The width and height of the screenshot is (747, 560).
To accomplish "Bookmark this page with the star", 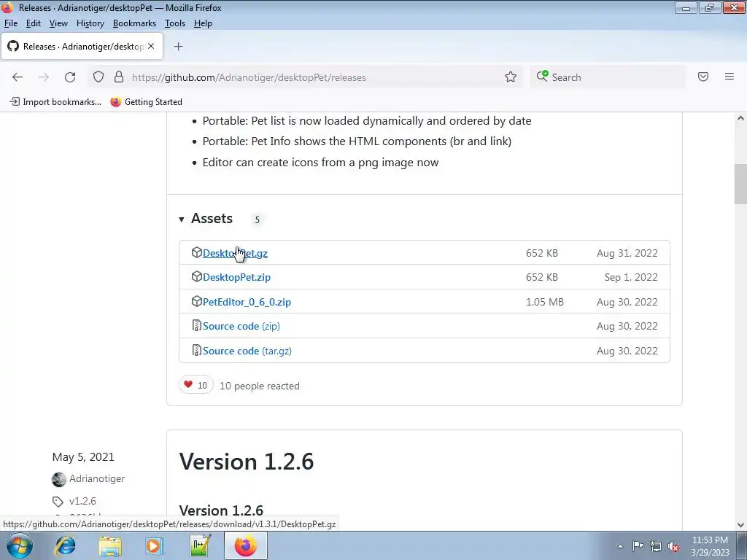I will point(511,77).
